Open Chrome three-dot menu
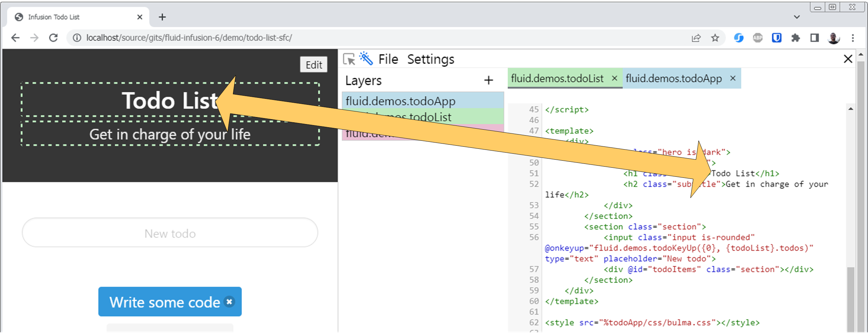The image size is (868, 334). coord(853,38)
